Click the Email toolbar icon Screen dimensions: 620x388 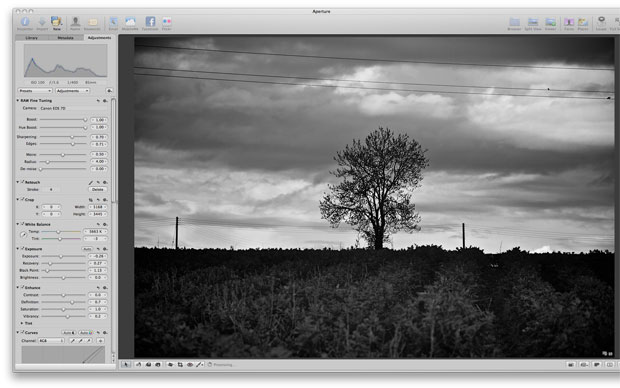[x=113, y=23]
